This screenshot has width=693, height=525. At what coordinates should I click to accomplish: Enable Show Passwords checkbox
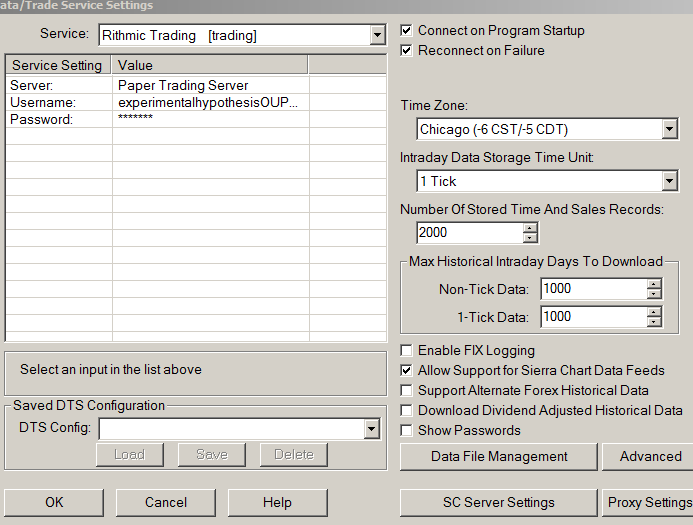[406, 430]
